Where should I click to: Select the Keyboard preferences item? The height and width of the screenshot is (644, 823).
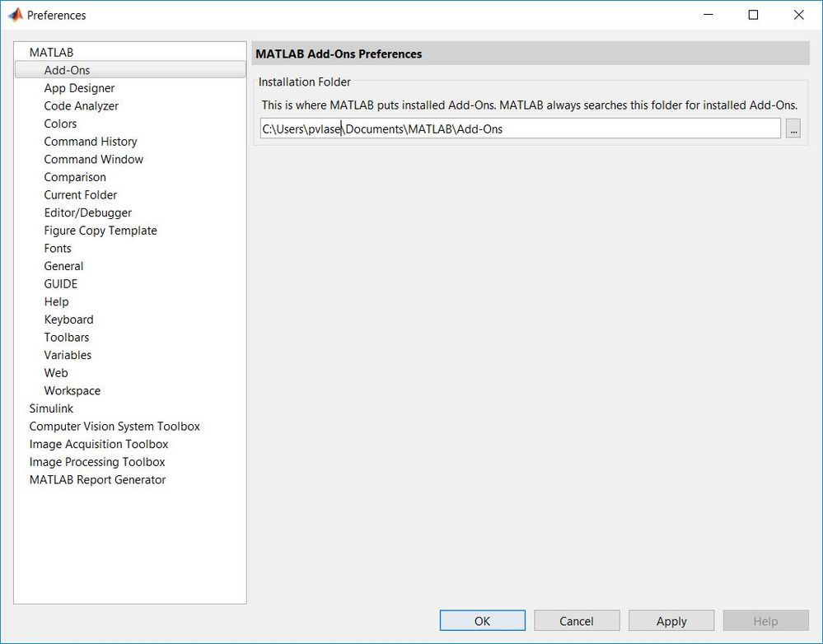[68, 320]
